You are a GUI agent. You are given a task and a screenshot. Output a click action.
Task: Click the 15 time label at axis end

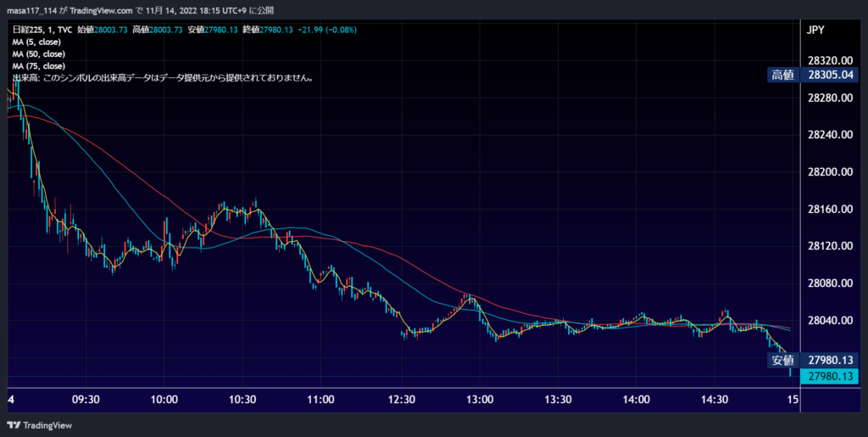[x=793, y=400]
